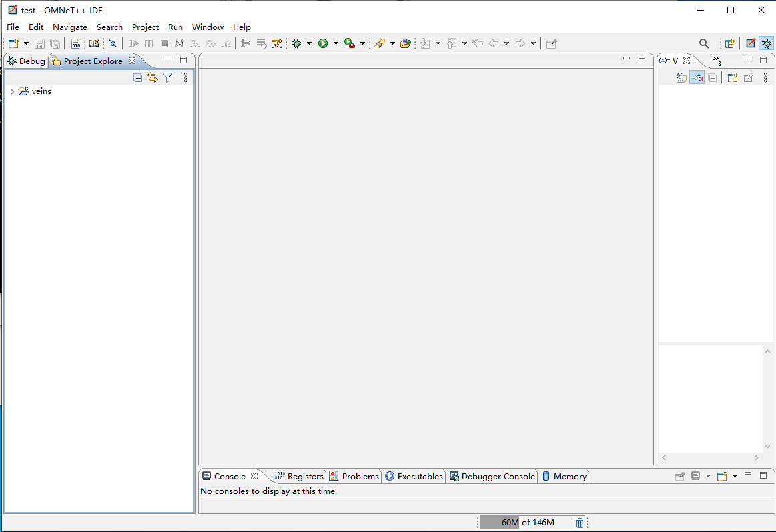This screenshot has height=532, width=776.
Task: Click the Step Into icon
Action: [x=195, y=43]
